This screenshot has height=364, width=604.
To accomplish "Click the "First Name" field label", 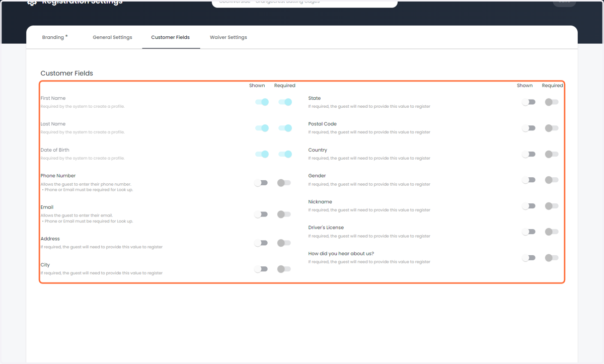I will (53, 98).
